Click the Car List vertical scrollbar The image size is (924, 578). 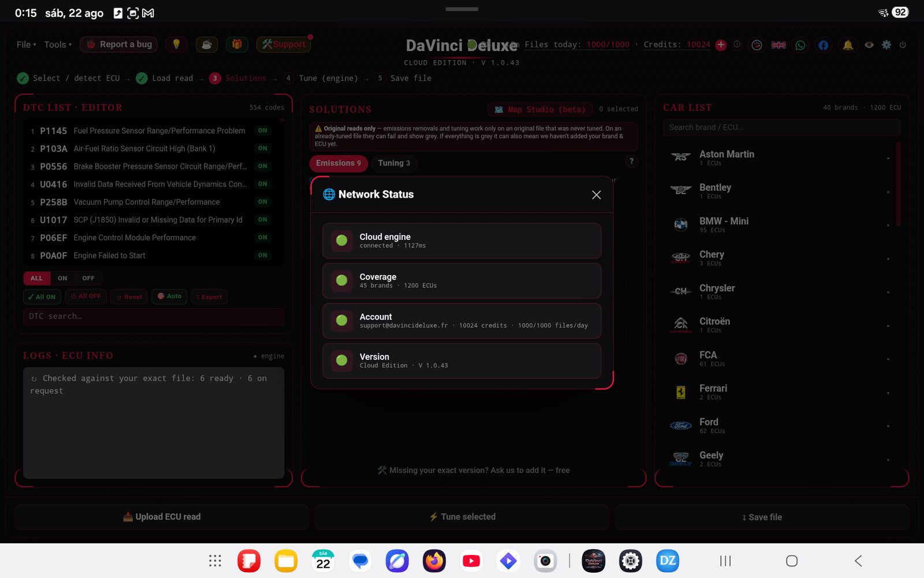(898, 184)
